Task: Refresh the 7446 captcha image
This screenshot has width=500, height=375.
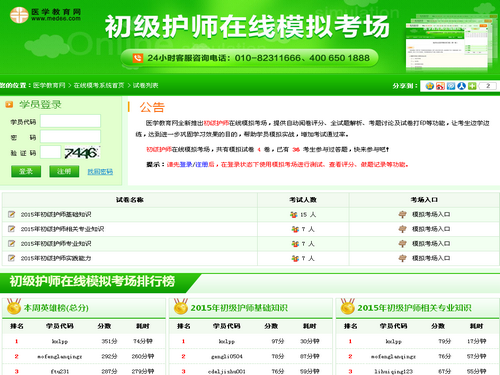Action: click(x=82, y=153)
